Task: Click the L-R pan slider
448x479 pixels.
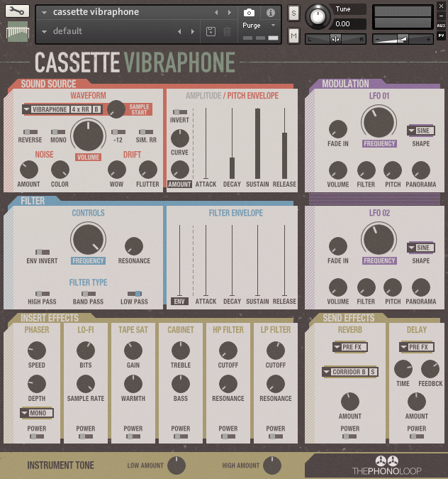Action: point(335,39)
